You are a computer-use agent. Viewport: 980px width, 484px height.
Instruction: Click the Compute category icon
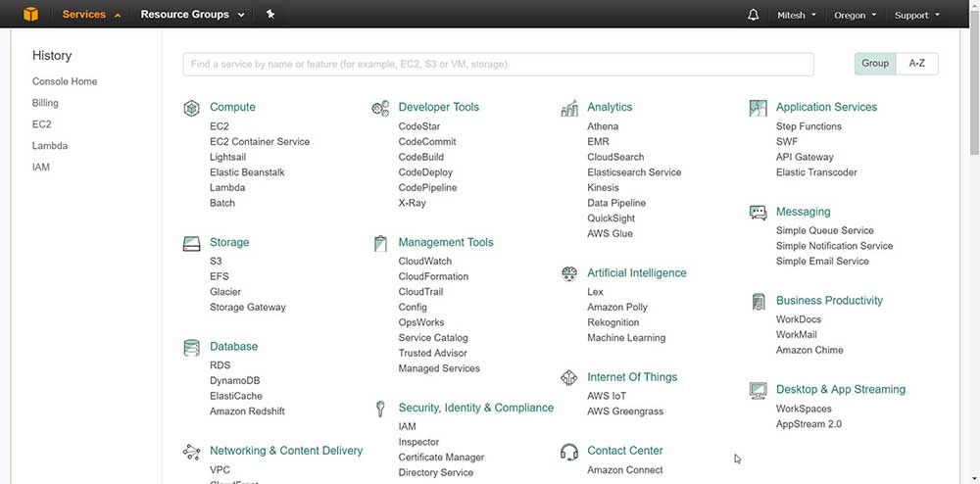pyautogui.click(x=192, y=108)
